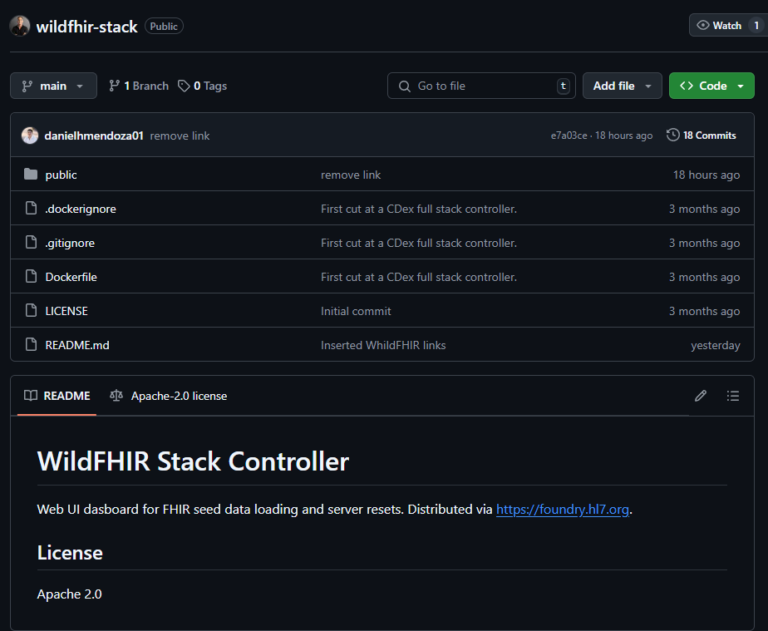Click the eye icon in Watch button
This screenshot has height=631, width=768.
703,25
